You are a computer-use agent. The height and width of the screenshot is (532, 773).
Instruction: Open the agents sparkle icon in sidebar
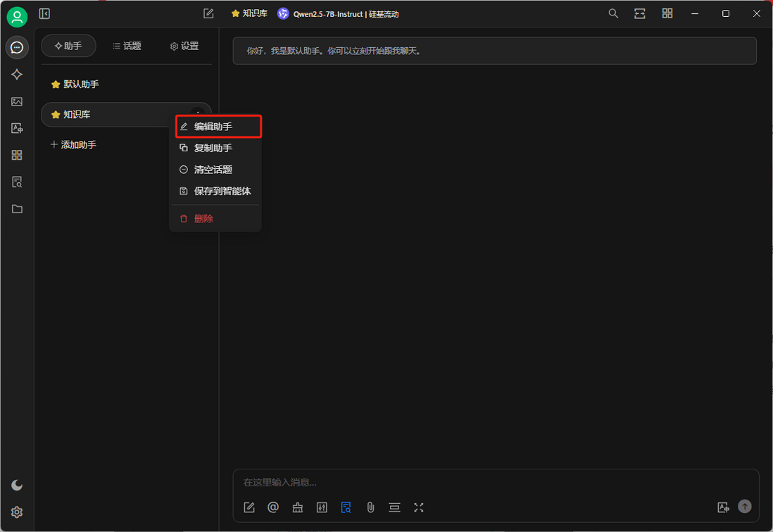pos(17,75)
